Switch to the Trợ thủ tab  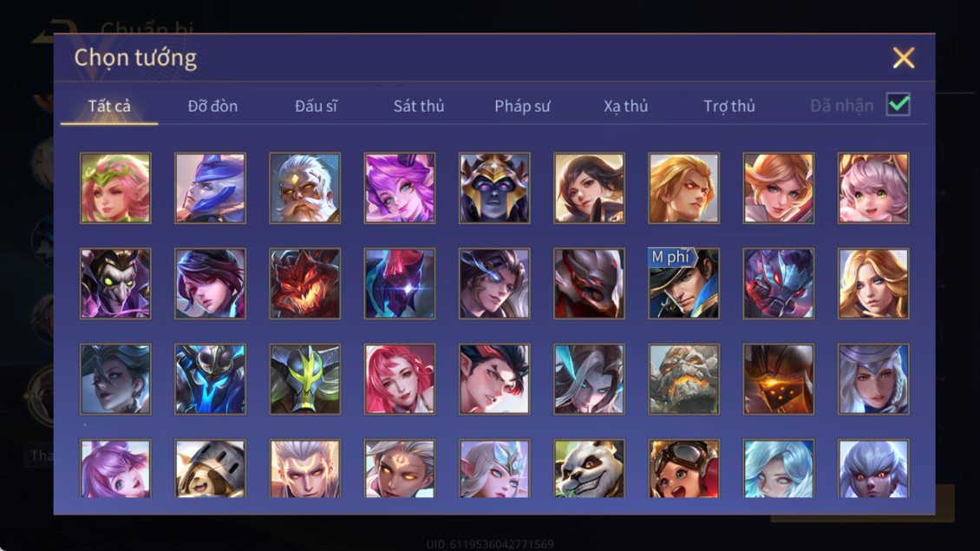729,107
